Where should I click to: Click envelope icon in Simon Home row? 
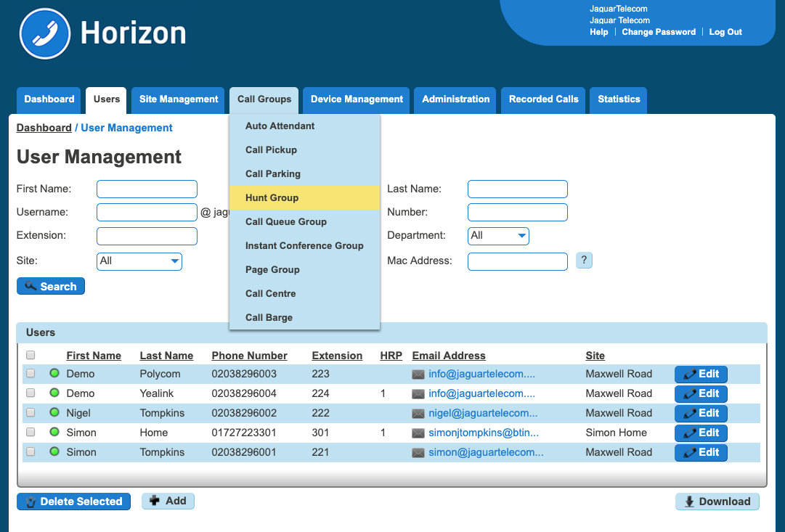click(x=418, y=433)
